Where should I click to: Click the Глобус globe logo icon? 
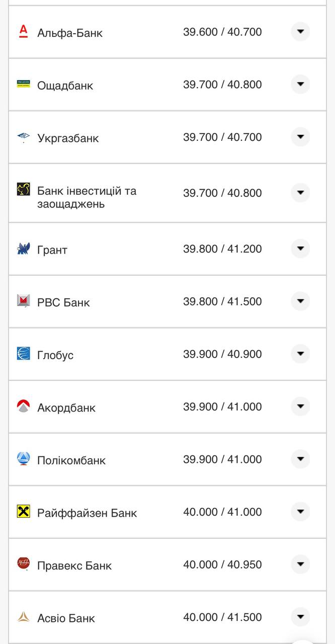23,354
